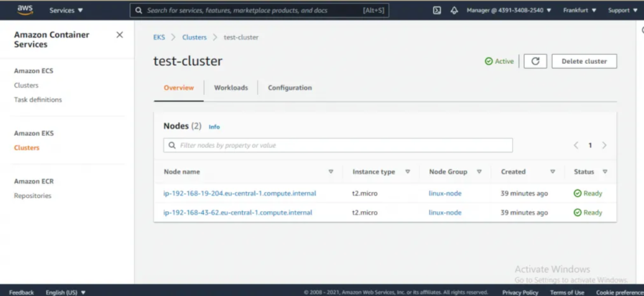The height and width of the screenshot is (296, 644).
Task: Open Cookie preferences in footer
Action: (x=620, y=292)
